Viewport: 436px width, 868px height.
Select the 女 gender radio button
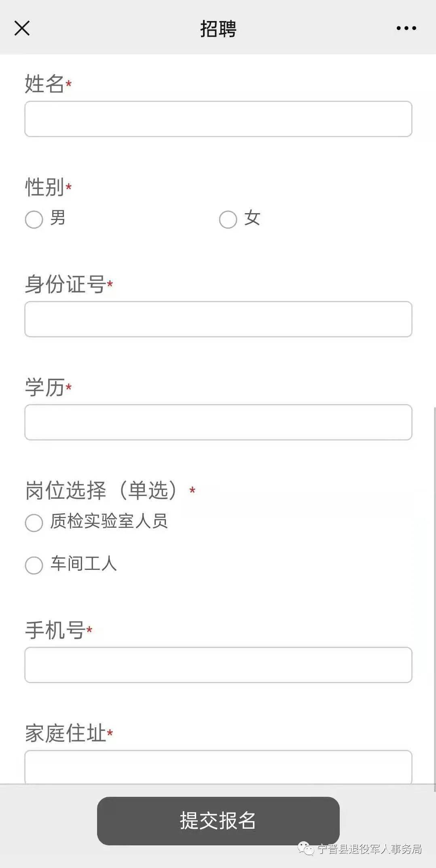click(228, 220)
